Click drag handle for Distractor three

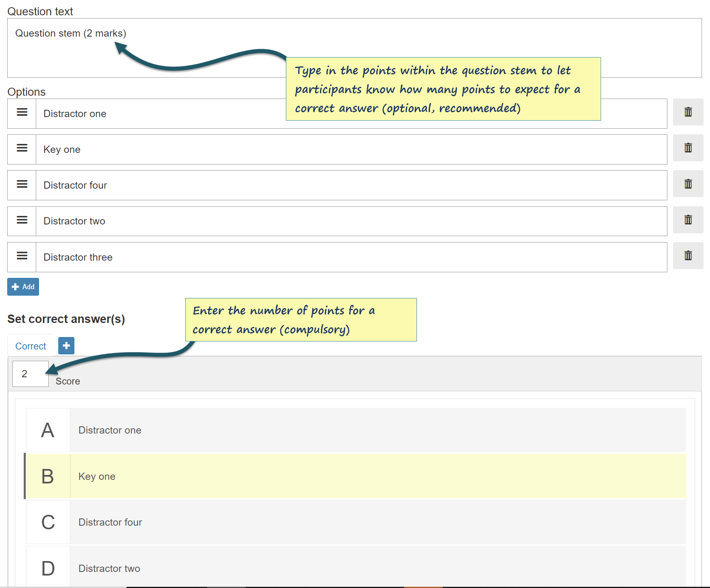(22, 256)
